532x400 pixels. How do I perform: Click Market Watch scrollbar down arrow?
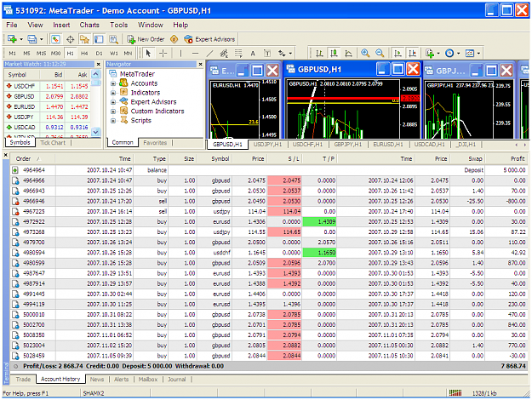click(x=96, y=132)
